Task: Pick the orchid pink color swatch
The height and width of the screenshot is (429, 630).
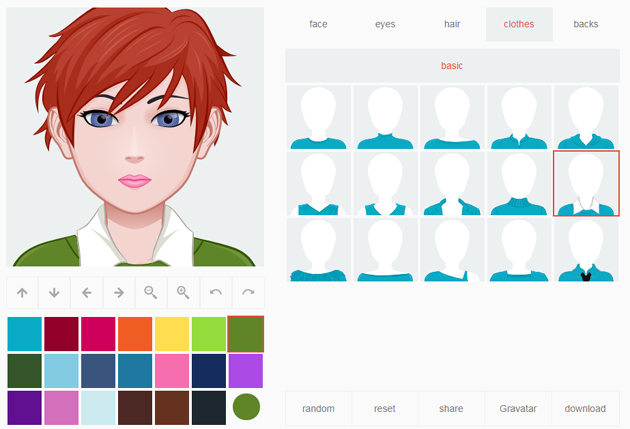Action: (x=61, y=408)
